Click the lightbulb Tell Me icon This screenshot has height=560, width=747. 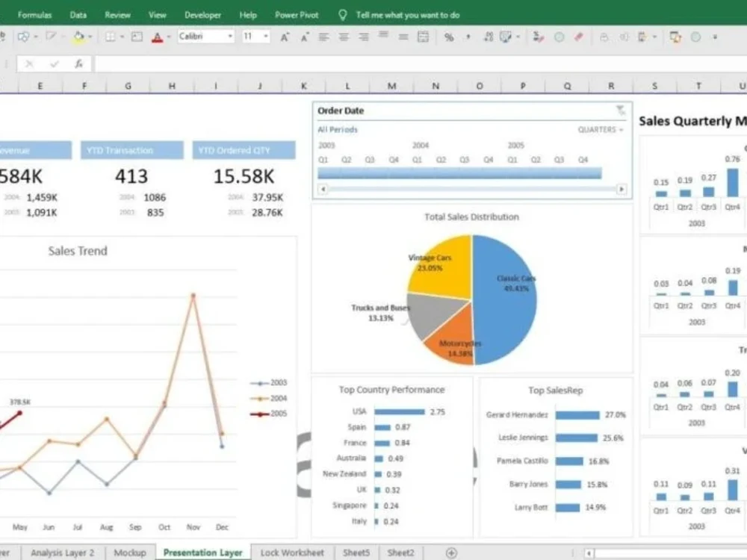coord(343,15)
